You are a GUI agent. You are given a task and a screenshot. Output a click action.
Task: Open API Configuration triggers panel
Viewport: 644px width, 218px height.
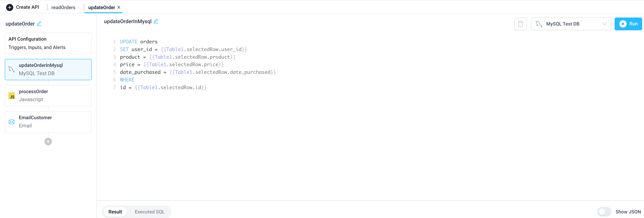48,43
